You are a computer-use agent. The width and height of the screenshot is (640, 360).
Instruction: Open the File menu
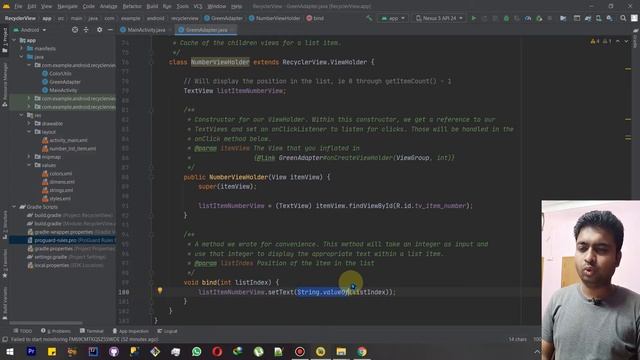[x=18, y=7]
